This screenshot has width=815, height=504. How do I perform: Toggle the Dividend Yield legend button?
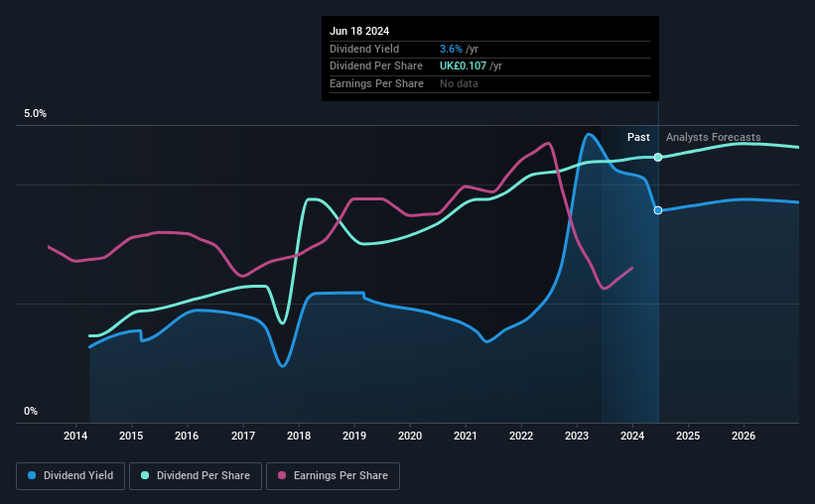coord(70,476)
